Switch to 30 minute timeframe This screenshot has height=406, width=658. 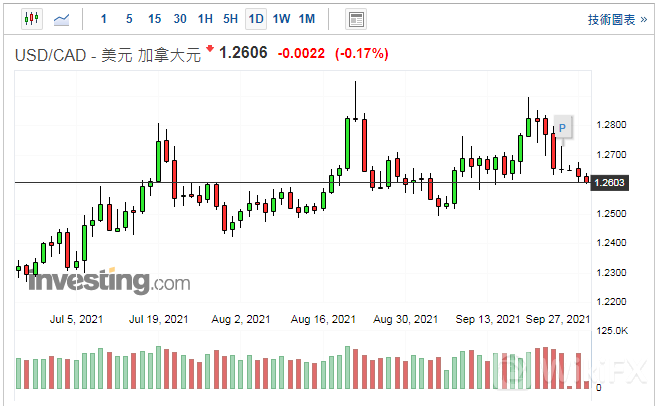click(180, 19)
